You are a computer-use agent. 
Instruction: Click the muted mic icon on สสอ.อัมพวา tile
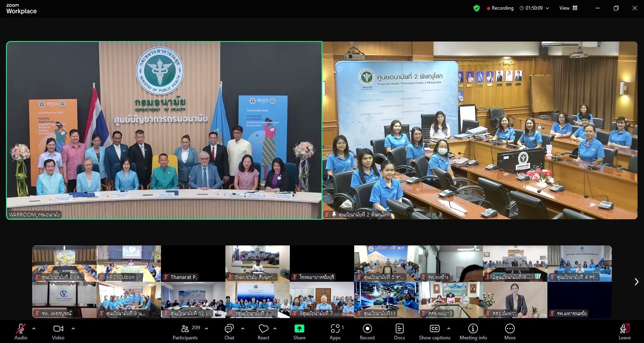point(488,313)
